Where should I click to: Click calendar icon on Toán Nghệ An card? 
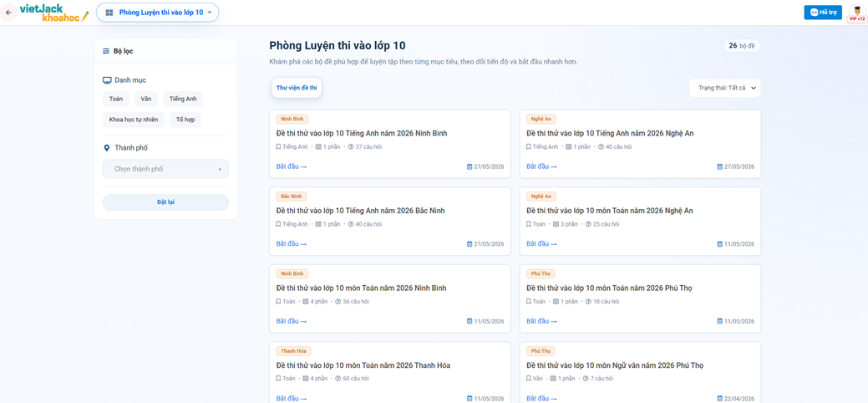tap(720, 244)
